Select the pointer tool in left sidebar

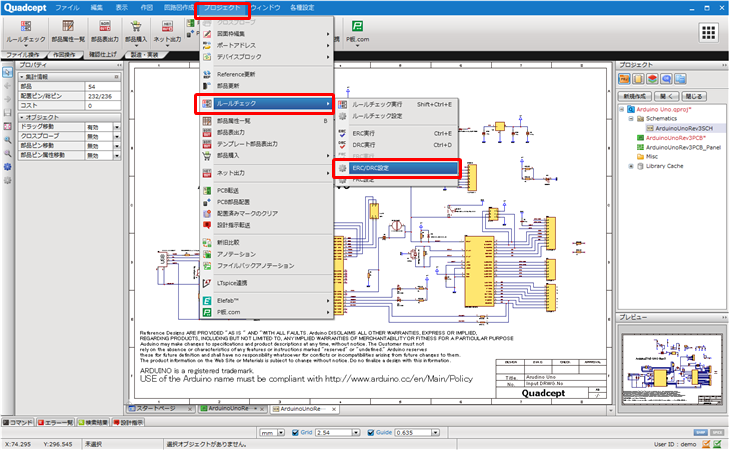coord(7,73)
